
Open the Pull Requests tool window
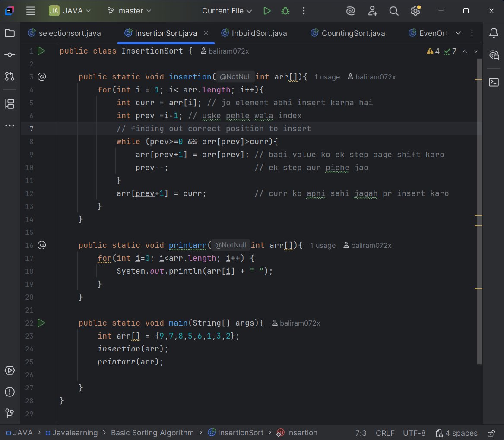pos(10,76)
